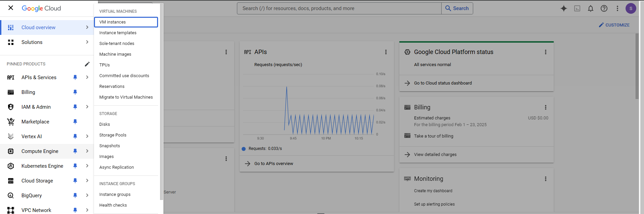Viewport: 644px width, 214px height.
Task: Open notifications bell icon
Action: (591, 8)
